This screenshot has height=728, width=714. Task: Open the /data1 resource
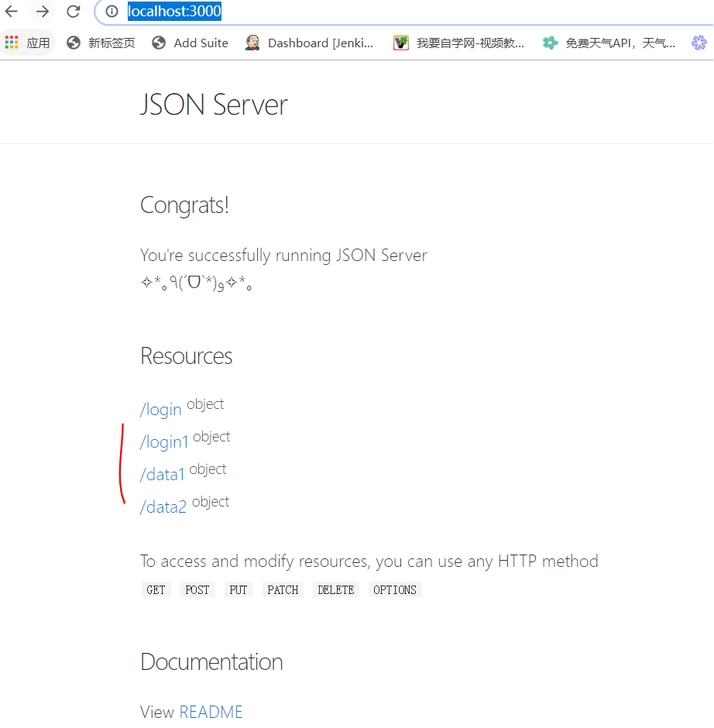(x=162, y=474)
